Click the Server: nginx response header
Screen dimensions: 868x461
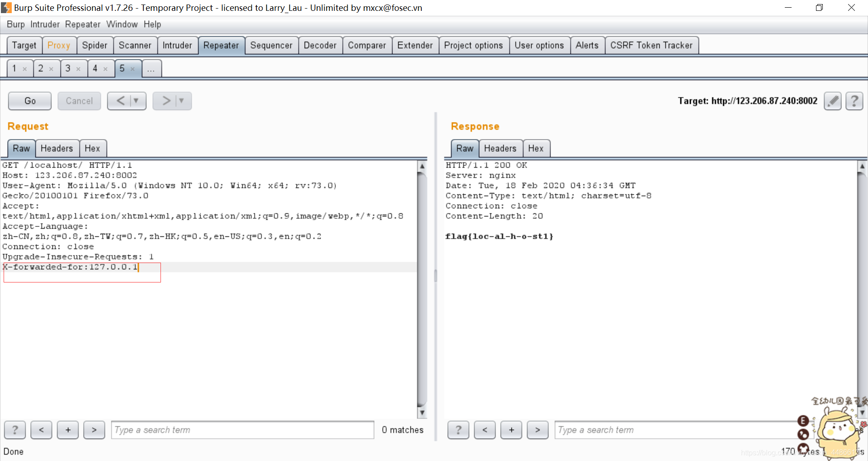[481, 175]
